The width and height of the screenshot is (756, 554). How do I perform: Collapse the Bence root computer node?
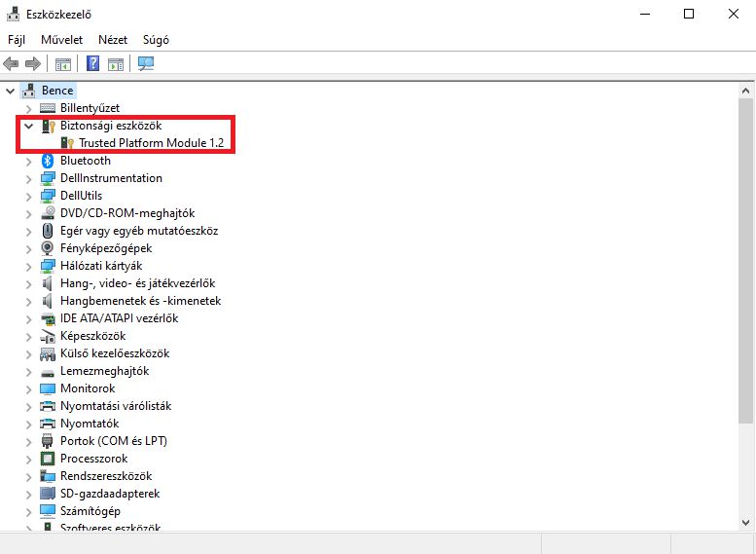(x=10, y=91)
